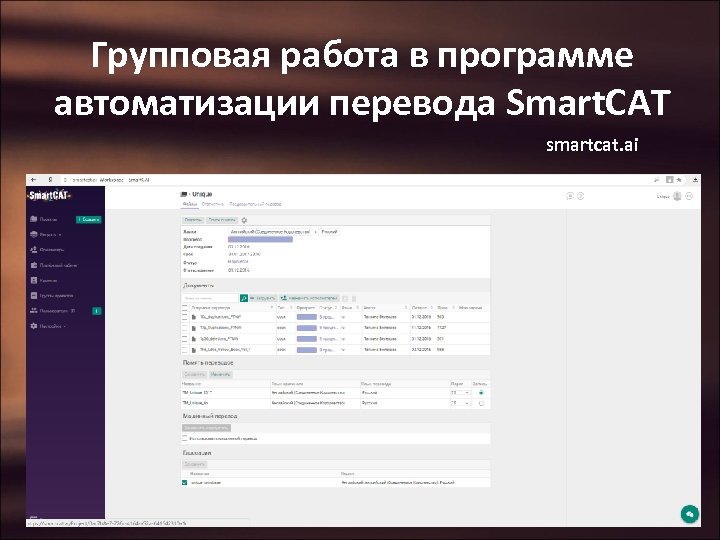The image size is (720, 540).
Task: Tick the checkbox of the first document row
Action: 185,317
